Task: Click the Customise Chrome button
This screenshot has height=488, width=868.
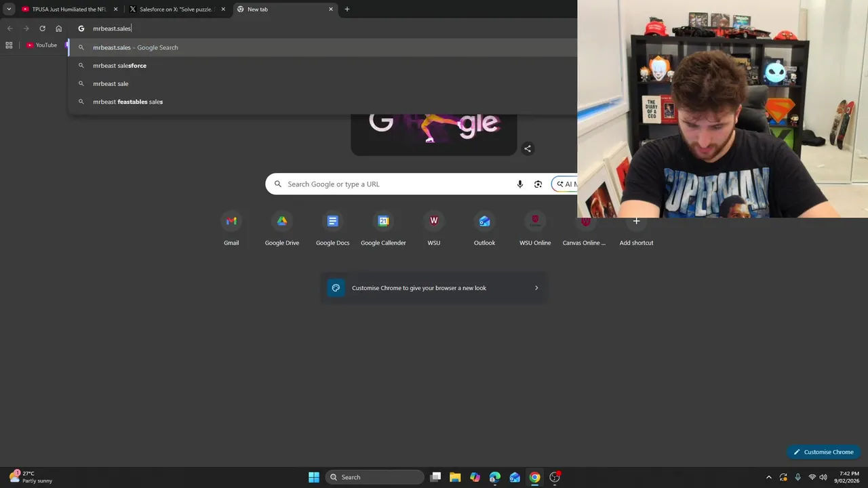Action: tap(823, 452)
